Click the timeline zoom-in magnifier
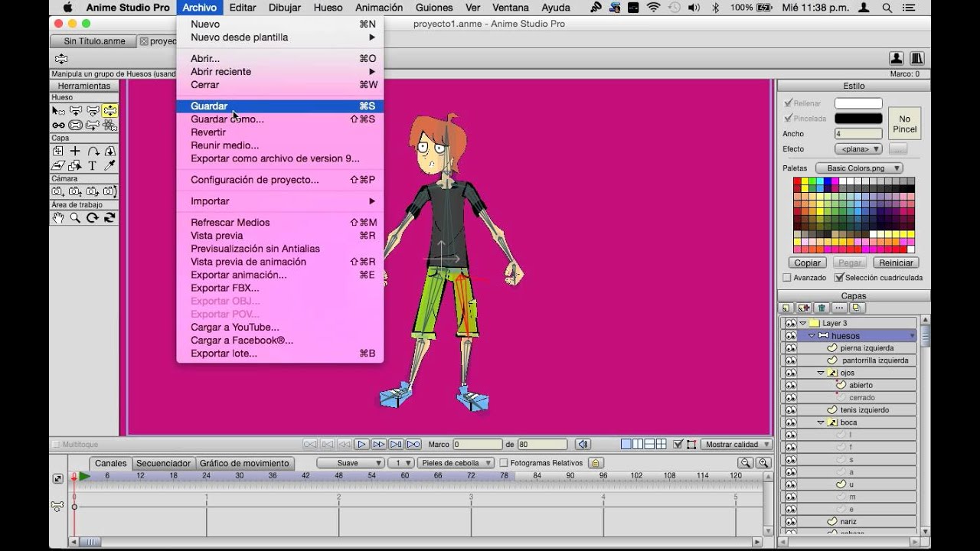This screenshot has height=551, width=980. click(763, 463)
